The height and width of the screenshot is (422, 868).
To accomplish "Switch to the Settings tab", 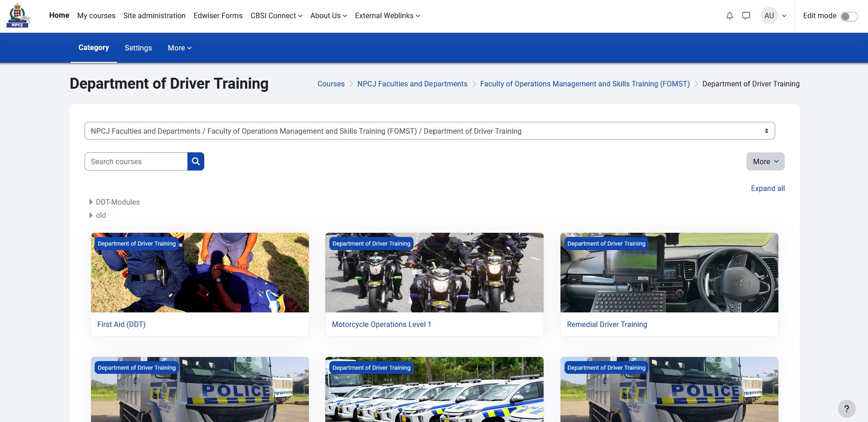I will click(138, 48).
